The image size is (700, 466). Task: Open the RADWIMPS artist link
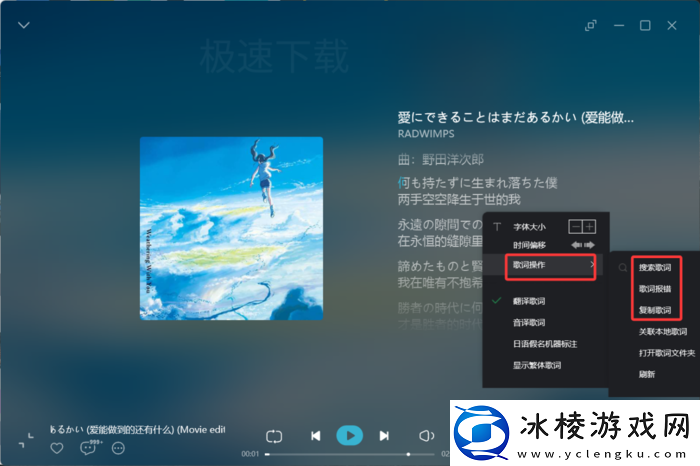click(426, 133)
